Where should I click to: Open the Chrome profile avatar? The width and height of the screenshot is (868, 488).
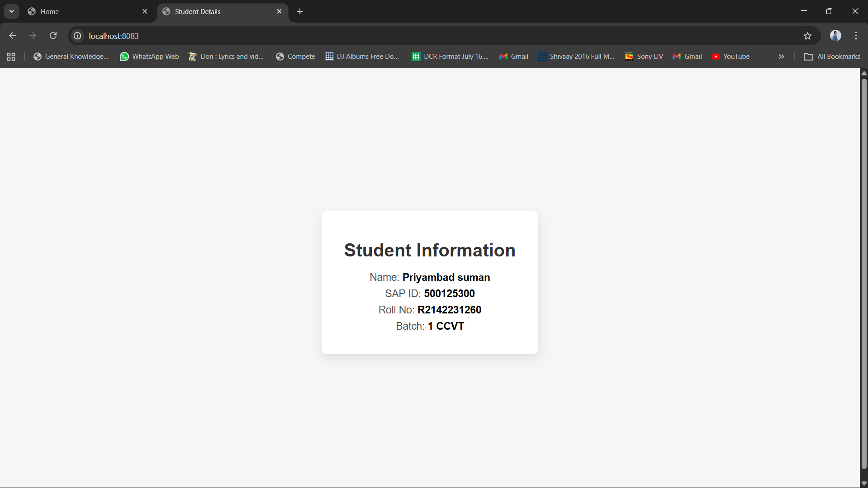tap(835, 36)
